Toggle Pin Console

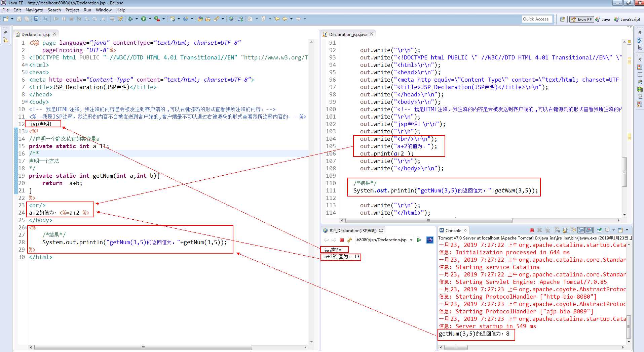[x=599, y=230]
